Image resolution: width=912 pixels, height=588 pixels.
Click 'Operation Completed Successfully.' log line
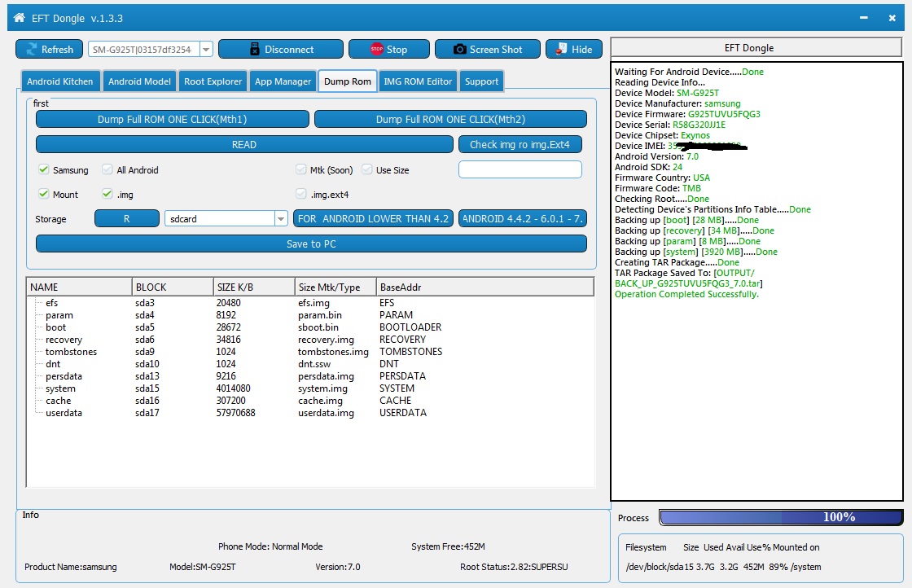pyautogui.click(x=686, y=294)
